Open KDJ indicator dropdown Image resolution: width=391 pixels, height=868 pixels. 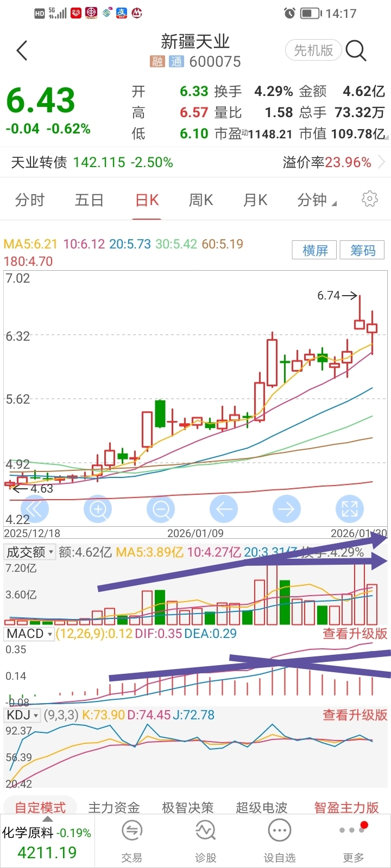tap(22, 715)
